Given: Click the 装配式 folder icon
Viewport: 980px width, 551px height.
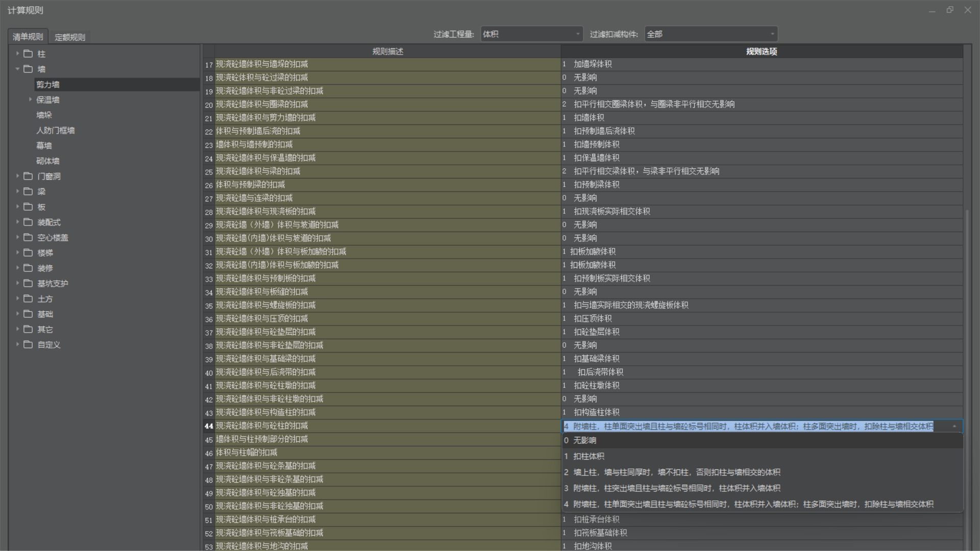Looking at the screenshot, I should pos(28,222).
